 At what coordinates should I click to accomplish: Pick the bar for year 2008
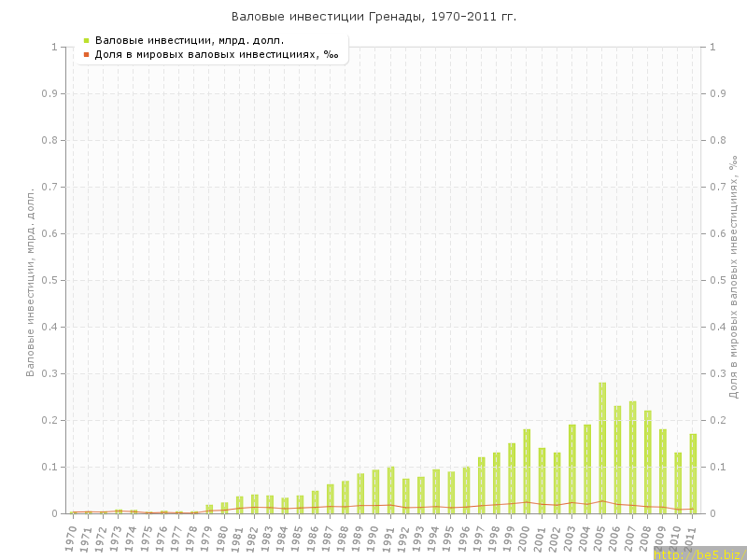(x=648, y=462)
